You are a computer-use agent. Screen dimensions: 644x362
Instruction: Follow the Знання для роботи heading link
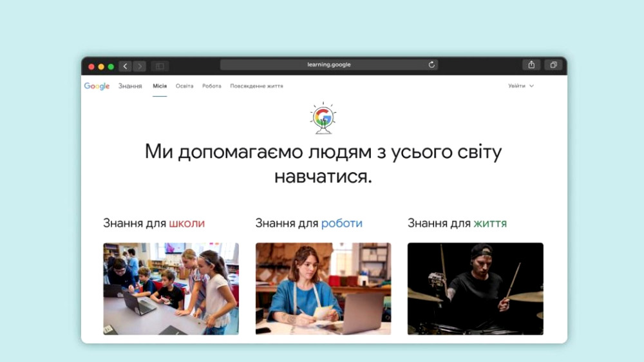point(308,224)
